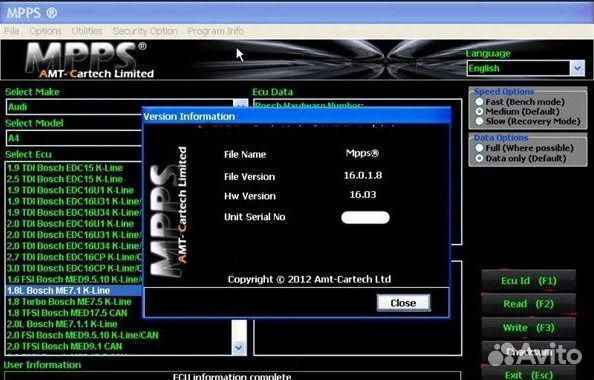Image resolution: width=594 pixels, height=380 pixels.
Task: Select Full (Where possible) data option
Action: point(479,148)
